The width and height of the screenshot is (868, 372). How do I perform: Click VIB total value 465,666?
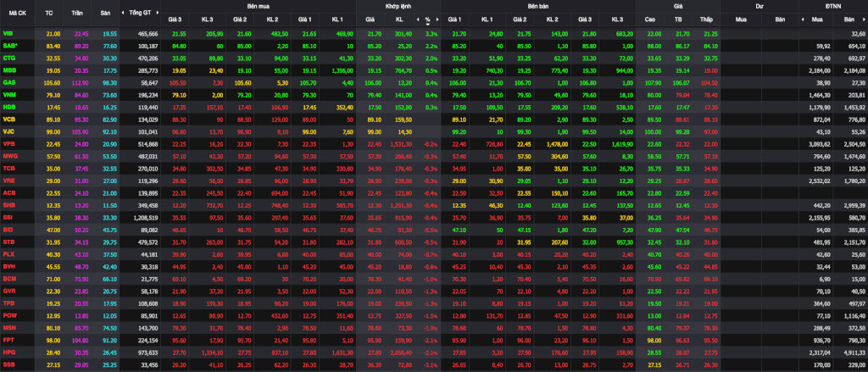click(x=147, y=34)
